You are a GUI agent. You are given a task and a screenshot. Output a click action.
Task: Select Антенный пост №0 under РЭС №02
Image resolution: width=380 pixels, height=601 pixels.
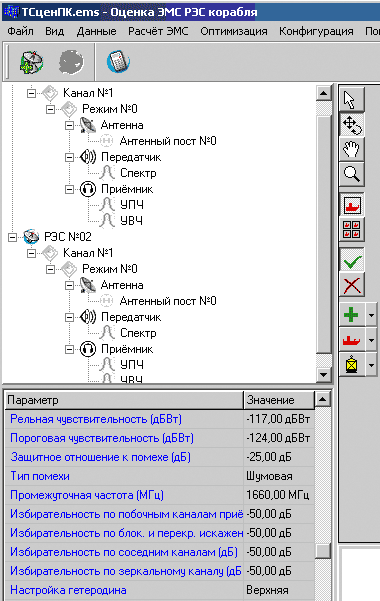coord(168,301)
